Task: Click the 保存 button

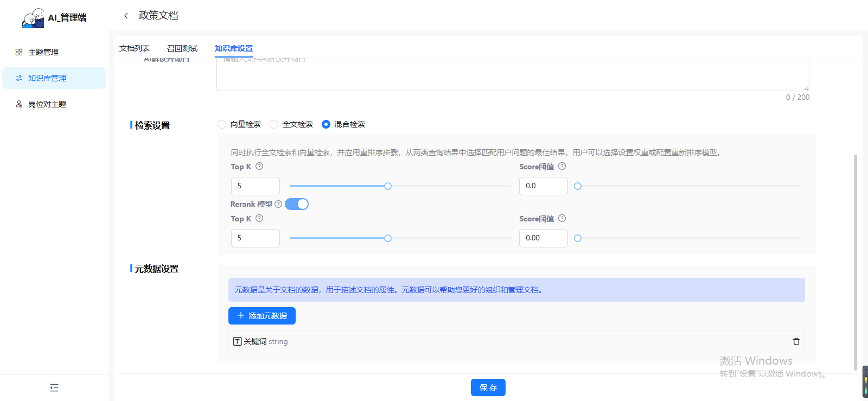Action: pos(488,387)
